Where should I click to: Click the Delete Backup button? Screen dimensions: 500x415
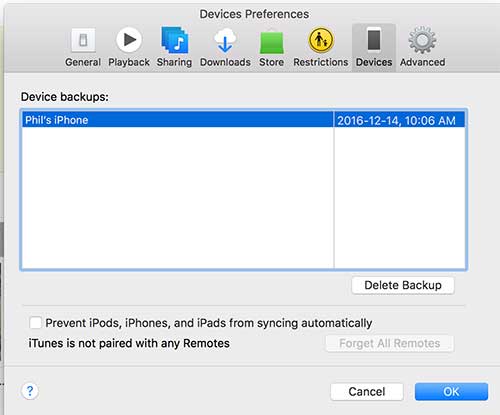(x=403, y=285)
